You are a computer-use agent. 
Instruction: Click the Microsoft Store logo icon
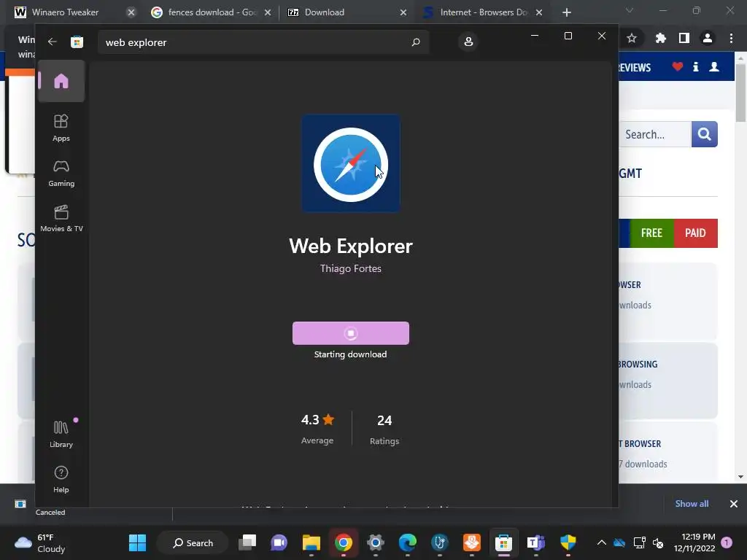click(x=77, y=42)
